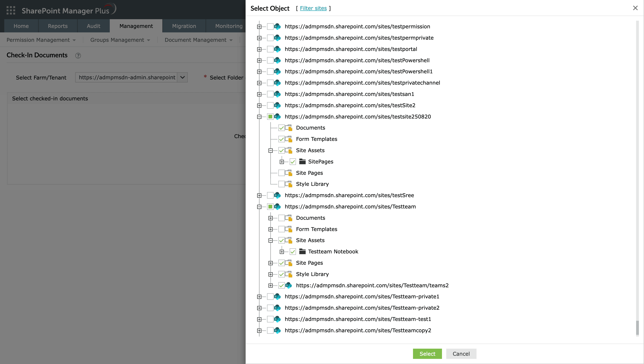Uncheck the SitePages folder checkbox
Viewport: 644px width, 364px height.
pyautogui.click(x=293, y=162)
